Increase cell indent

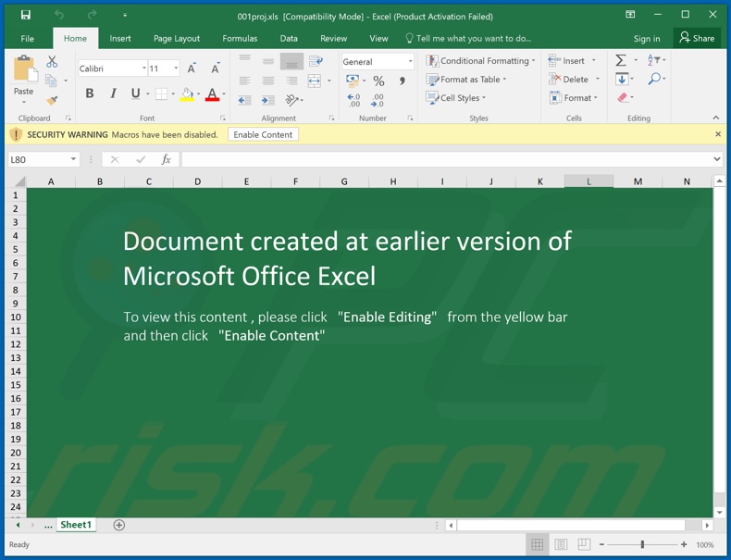(x=268, y=100)
